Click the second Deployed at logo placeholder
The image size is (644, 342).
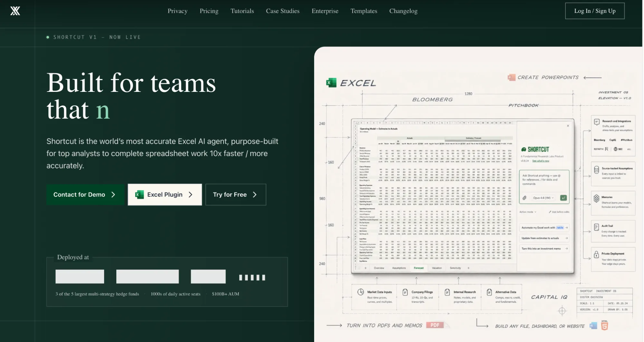click(x=147, y=277)
